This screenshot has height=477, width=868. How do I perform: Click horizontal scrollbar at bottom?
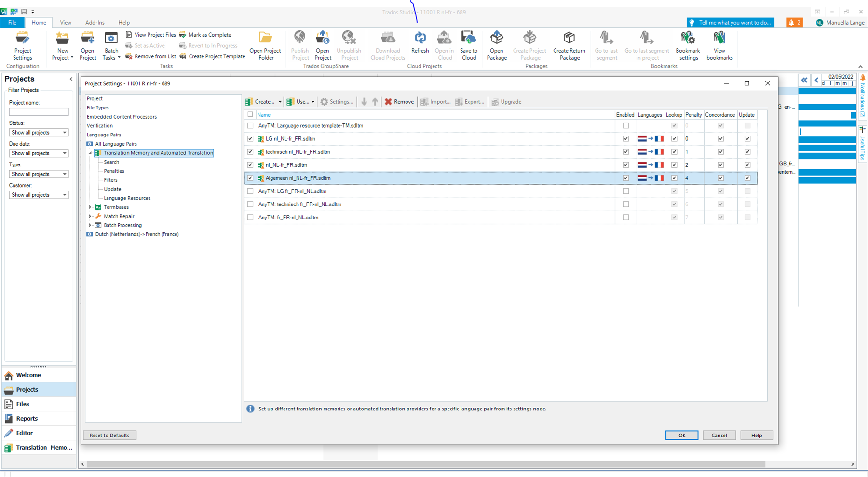click(426, 464)
